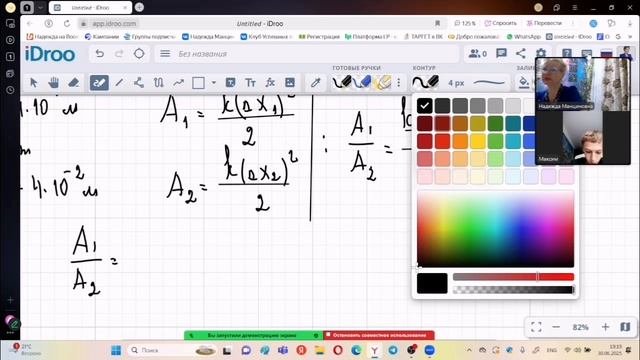Undo the last board action

pyautogui.click(x=99, y=53)
